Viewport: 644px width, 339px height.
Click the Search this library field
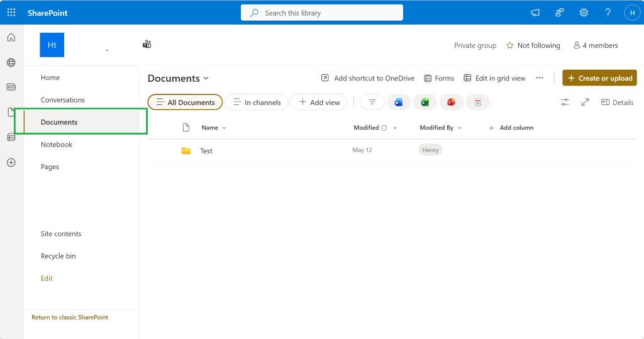[x=321, y=13]
